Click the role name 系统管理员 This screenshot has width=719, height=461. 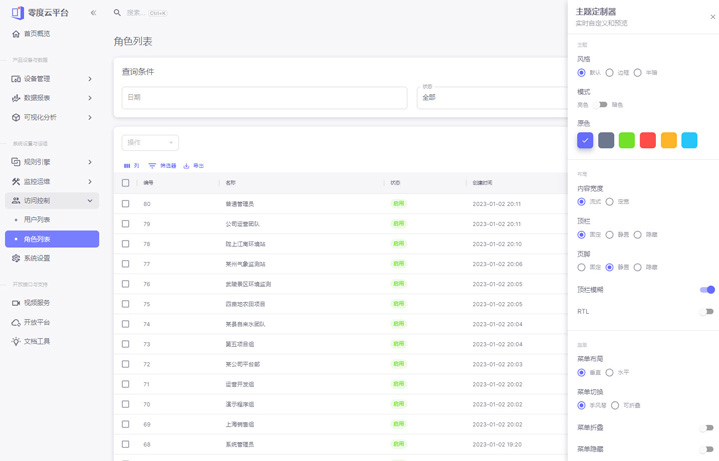coord(239,444)
